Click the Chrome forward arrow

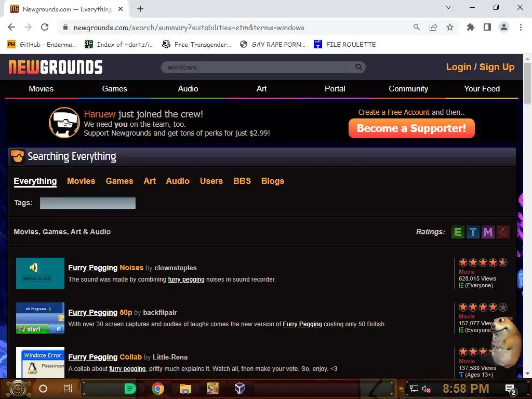tap(28, 27)
